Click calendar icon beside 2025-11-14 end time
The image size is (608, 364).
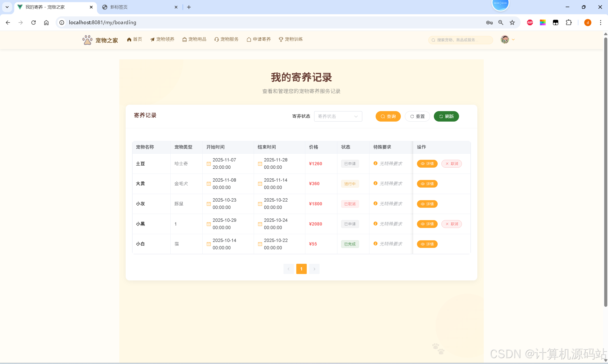pyautogui.click(x=260, y=184)
